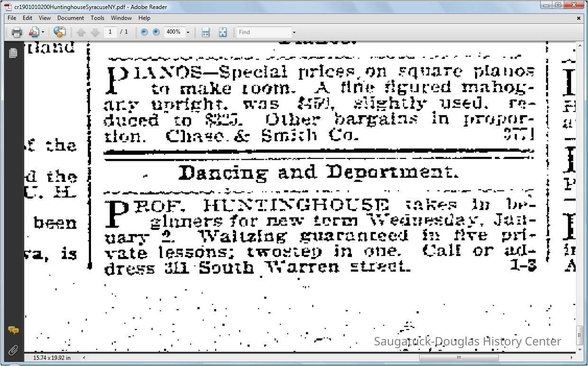Click into the Find search field
The image size is (588, 366).
tap(264, 32)
